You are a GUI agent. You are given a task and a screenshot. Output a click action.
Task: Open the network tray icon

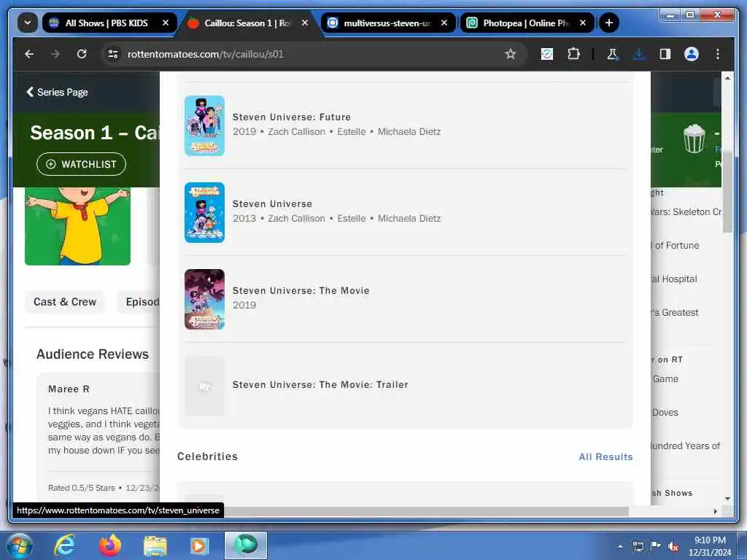638,546
